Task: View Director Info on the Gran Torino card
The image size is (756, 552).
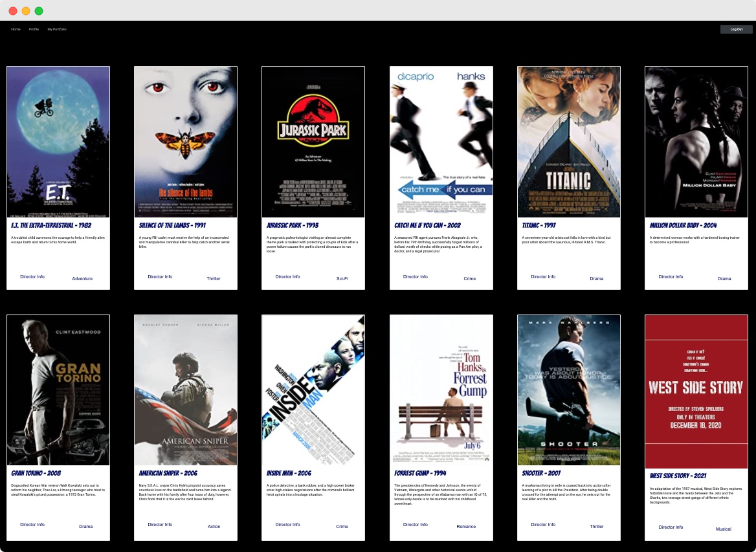Action: pyautogui.click(x=32, y=525)
